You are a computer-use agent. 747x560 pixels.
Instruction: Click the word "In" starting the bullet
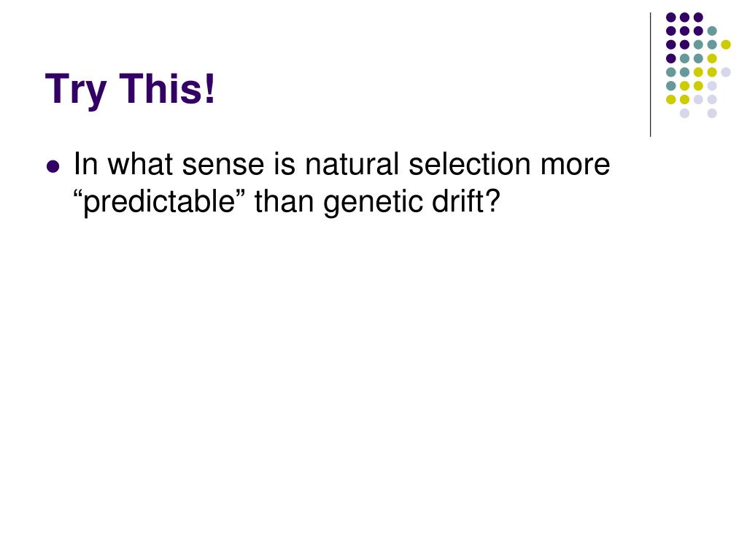pyautogui.click(x=86, y=164)
